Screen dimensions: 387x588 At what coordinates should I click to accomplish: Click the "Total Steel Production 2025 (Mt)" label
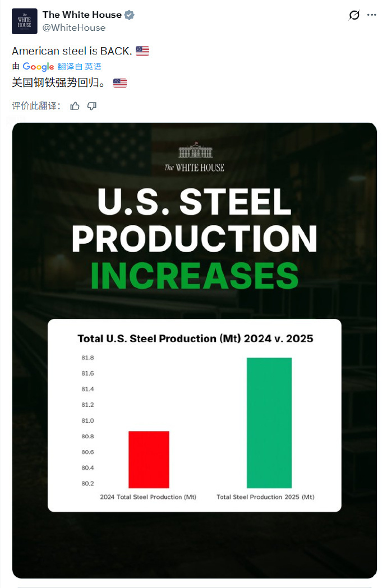point(265,497)
